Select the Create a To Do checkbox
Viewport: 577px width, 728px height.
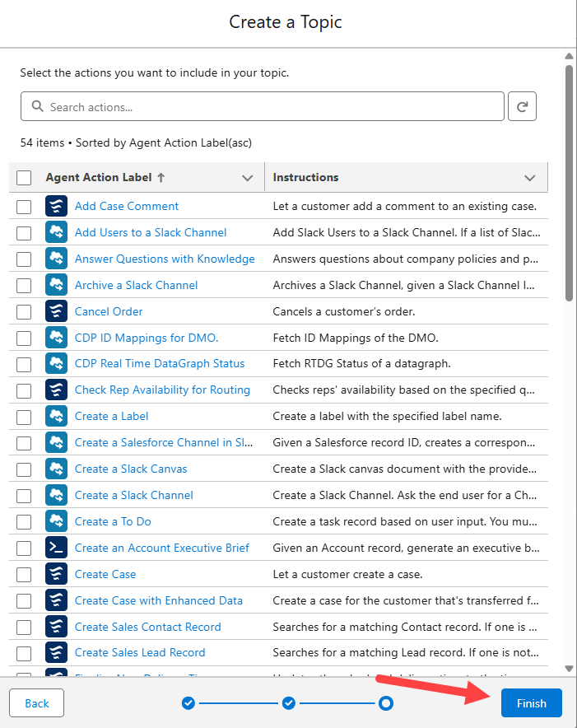pyautogui.click(x=24, y=521)
